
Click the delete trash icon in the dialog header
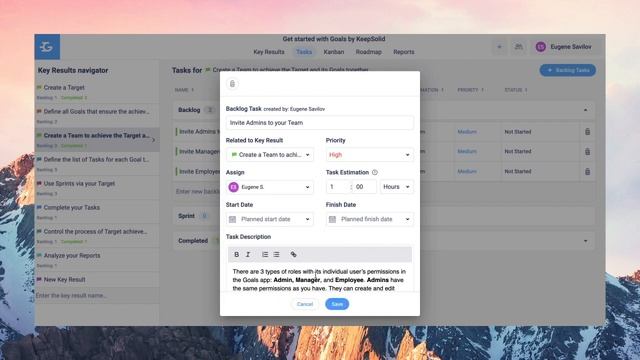[232, 84]
